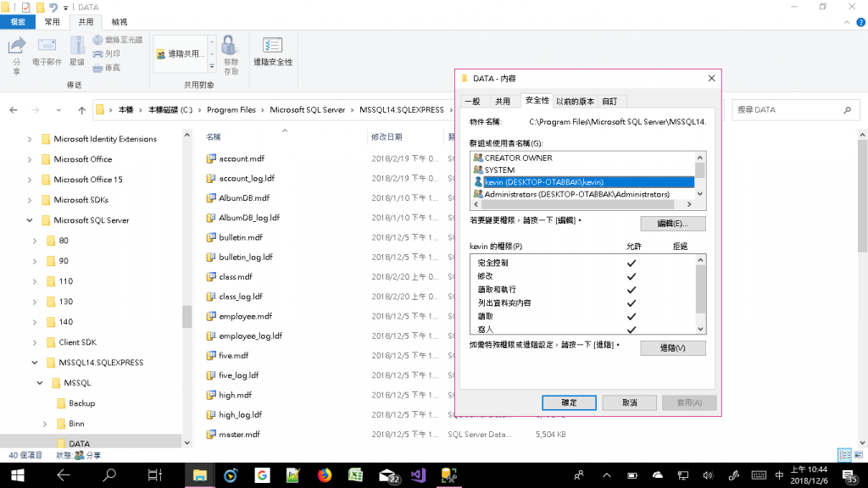Go back with the Explorer back arrow
The width and height of the screenshot is (868, 488).
14,109
